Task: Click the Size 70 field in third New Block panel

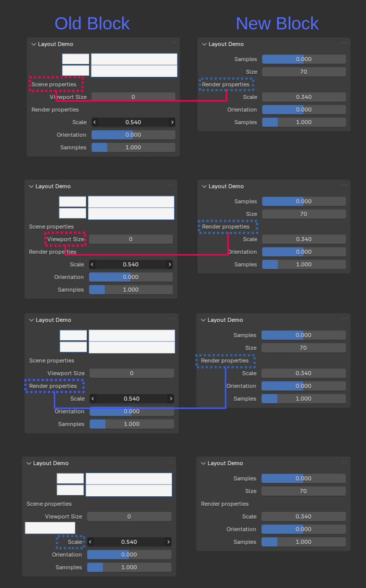Action: 304,348
